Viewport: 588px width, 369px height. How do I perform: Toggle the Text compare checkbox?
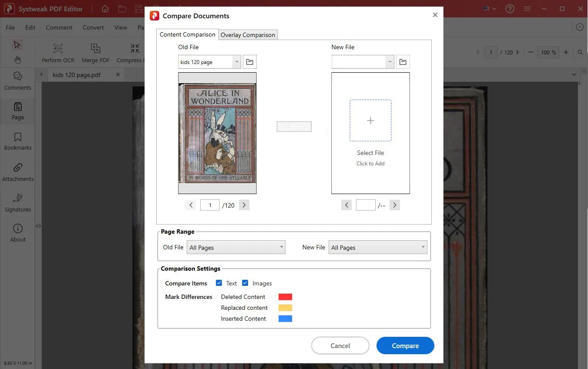click(219, 283)
